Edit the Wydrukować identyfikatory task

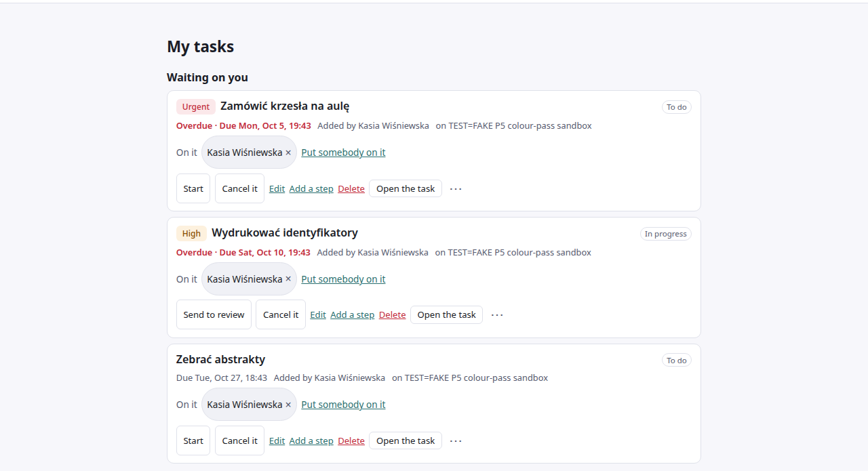[318, 315]
